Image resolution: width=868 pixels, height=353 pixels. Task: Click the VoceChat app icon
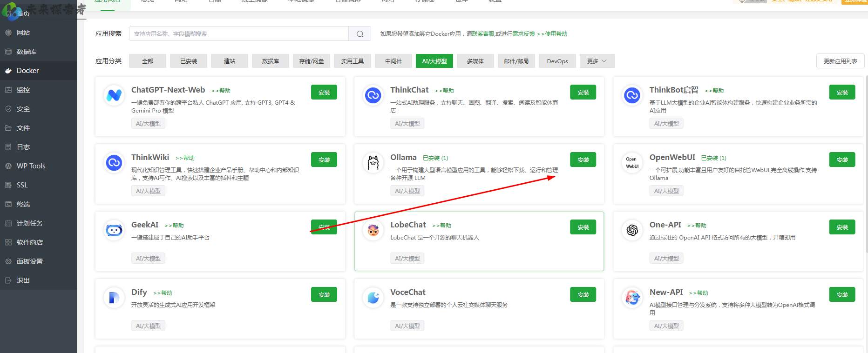373,298
